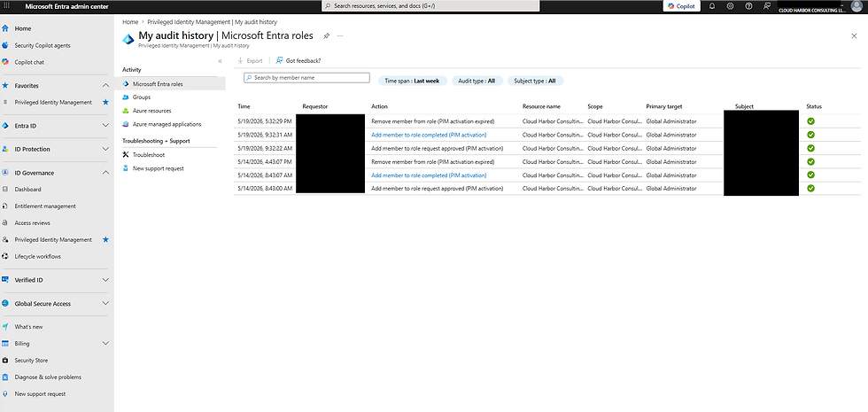
Task: Click status checkmark for 5/14/2026 8:43:00 AM row
Action: click(x=810, y=188)
